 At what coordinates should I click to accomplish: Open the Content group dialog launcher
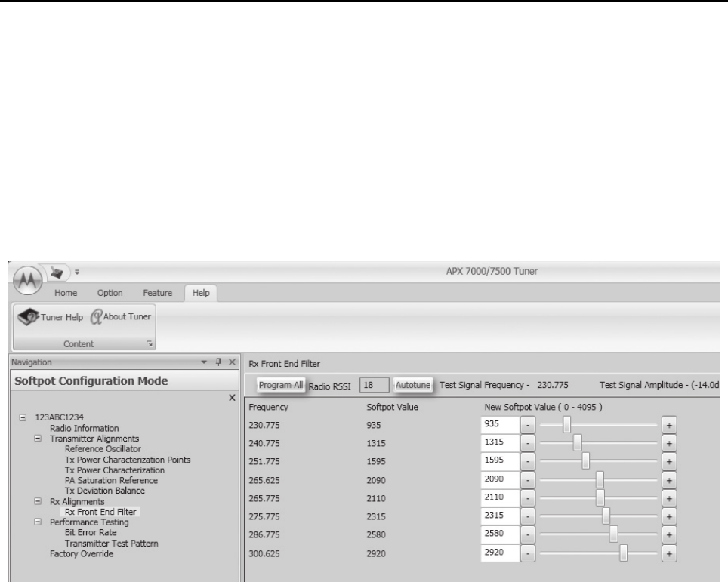tap(149, 344)
